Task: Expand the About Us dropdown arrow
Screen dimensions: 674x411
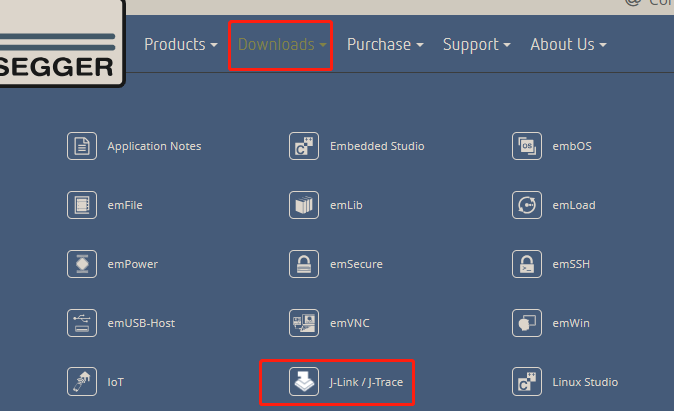Action: [x=603, y=45]
